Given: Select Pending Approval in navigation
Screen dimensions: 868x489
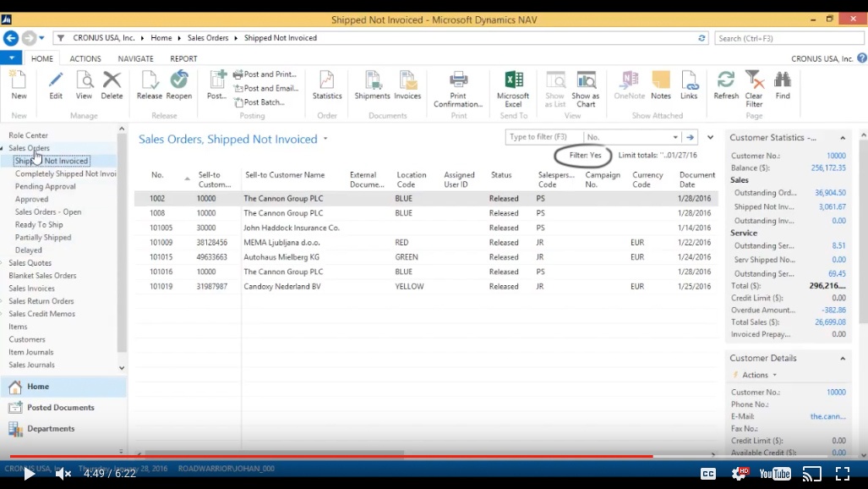Looking at the screenshot, I should tap(46, 186).
